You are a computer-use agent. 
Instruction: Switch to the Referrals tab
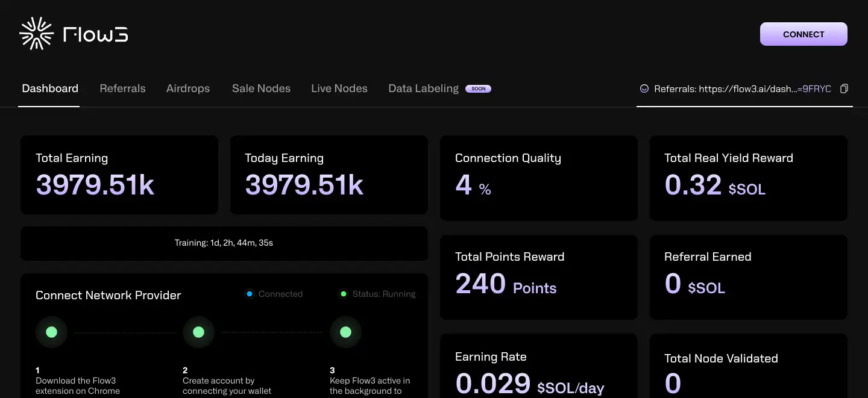(122, 89)
